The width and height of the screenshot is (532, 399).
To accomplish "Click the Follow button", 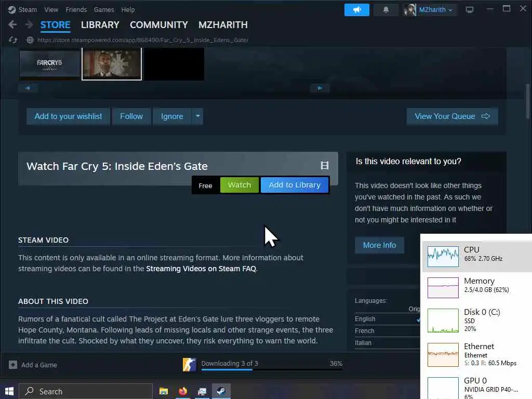I will 131,116.
